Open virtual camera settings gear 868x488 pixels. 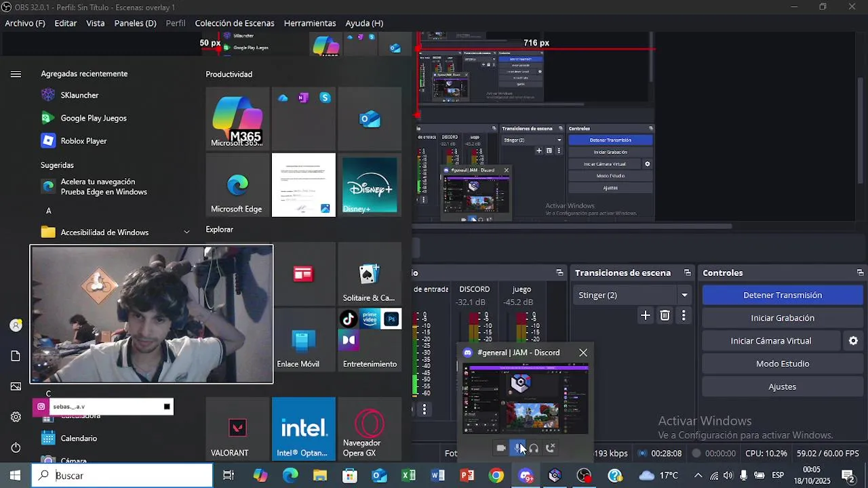pyautogui.click(x=853, y=341)
